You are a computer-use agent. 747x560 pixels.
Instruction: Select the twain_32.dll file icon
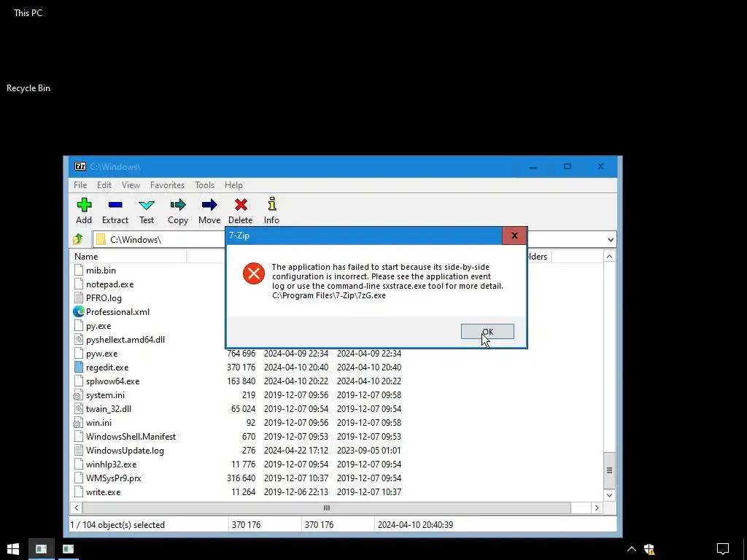tap(79, 408)
